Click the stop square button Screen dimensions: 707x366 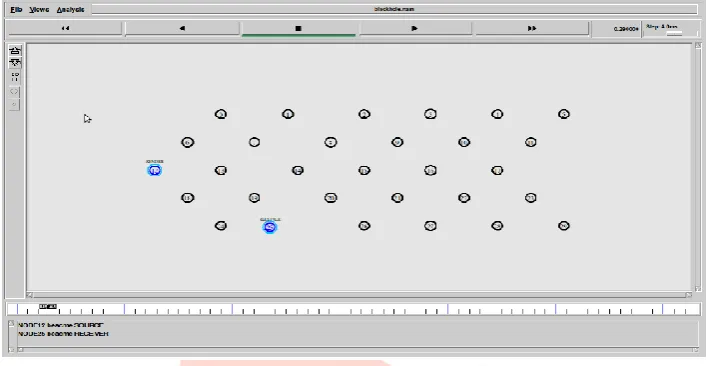pos(298,28)
